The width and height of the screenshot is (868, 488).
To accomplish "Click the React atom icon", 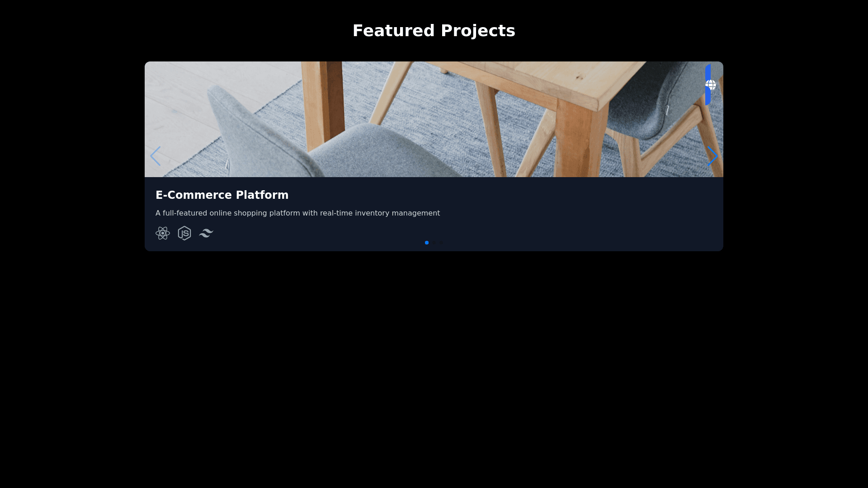I will pyautogui.click(x=163, y=233).
